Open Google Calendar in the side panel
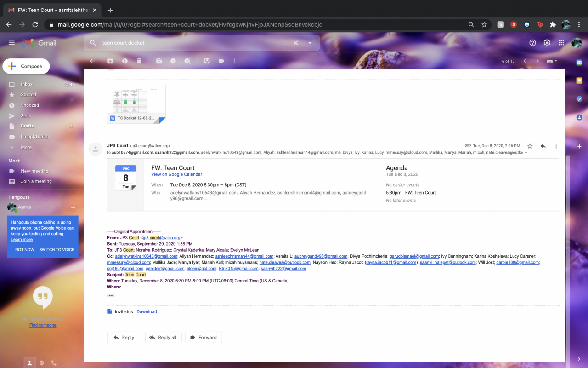 tap(579, 62)
